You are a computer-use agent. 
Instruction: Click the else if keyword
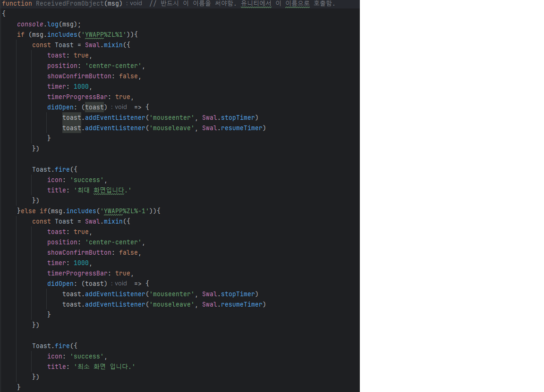click(34, 211)
